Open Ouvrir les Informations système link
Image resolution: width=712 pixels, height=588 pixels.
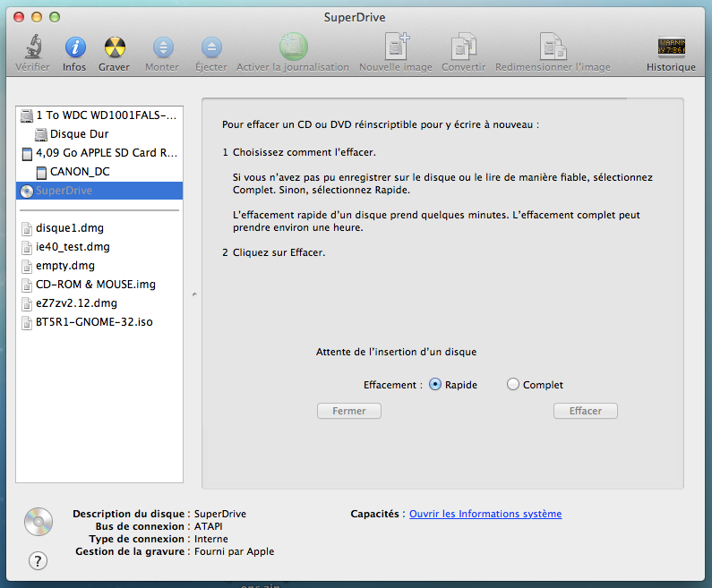pos(485,514)
